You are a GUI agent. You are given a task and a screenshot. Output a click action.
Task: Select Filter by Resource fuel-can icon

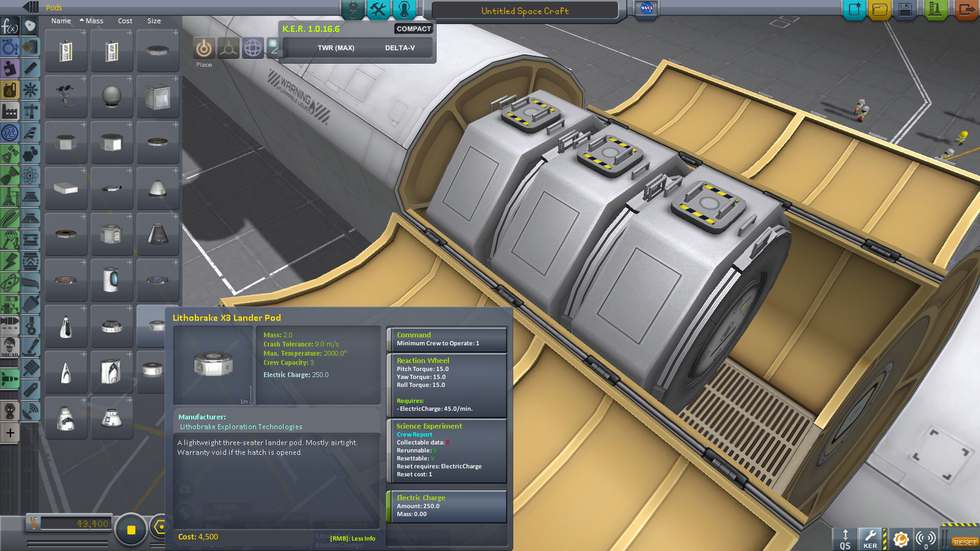tap(10, 90)
